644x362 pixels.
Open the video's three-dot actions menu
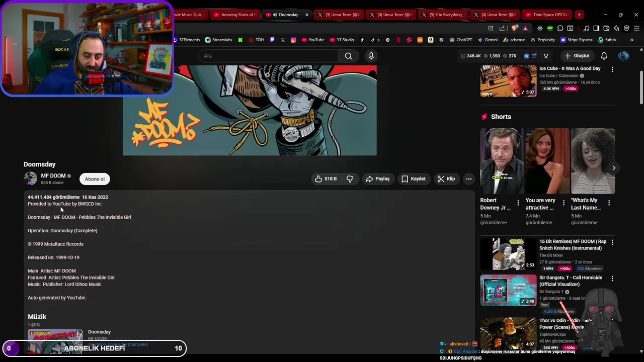[469, 179]
